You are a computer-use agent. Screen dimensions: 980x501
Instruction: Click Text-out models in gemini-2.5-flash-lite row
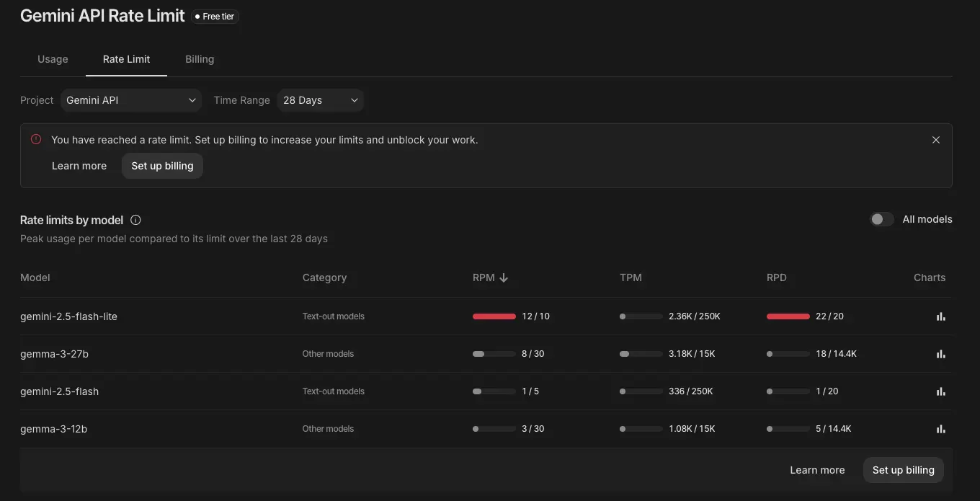(x=334, y=316)
